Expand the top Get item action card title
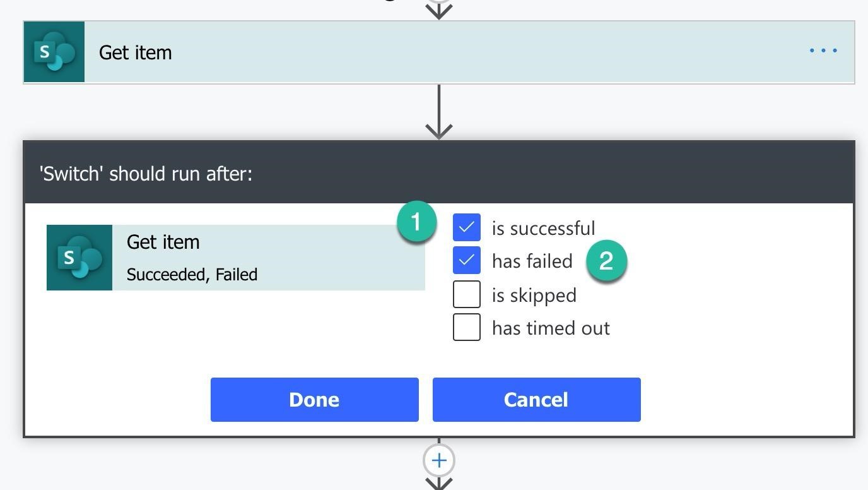Screen dimensions: 868x490 click(x=135, y=52)
